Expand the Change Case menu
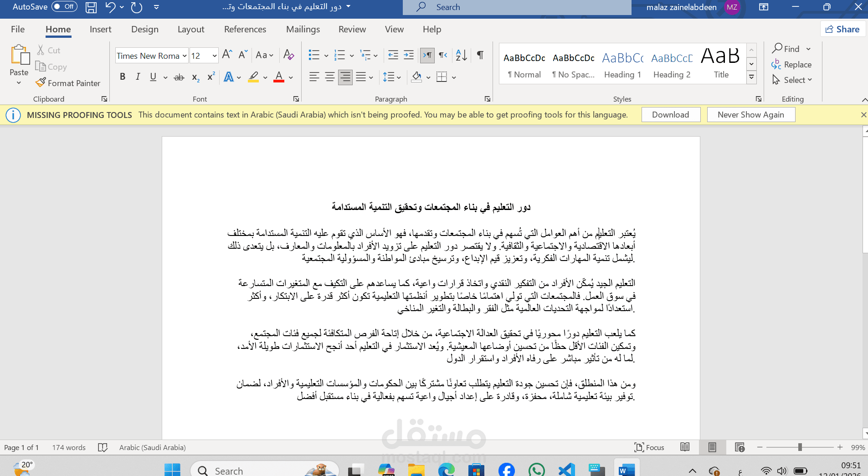 [264, 55]
